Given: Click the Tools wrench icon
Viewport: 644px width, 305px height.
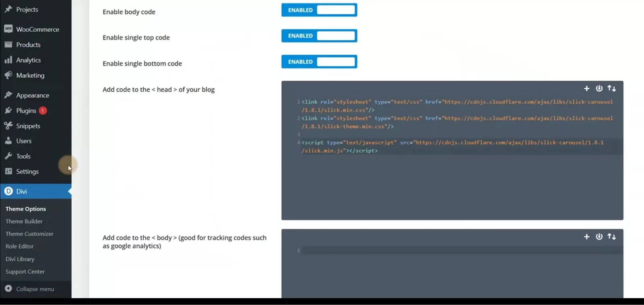Looking at the screenshot, I should tap(8, 156).
